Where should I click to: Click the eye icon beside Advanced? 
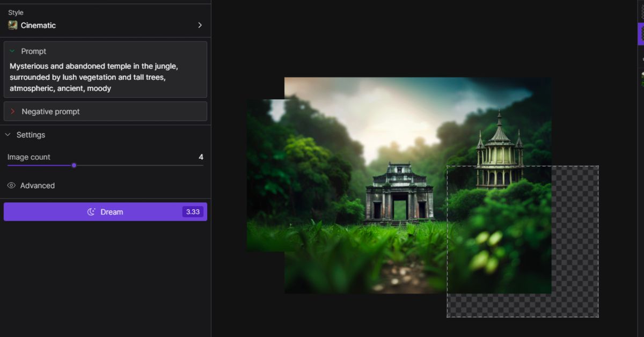point(11,185)
